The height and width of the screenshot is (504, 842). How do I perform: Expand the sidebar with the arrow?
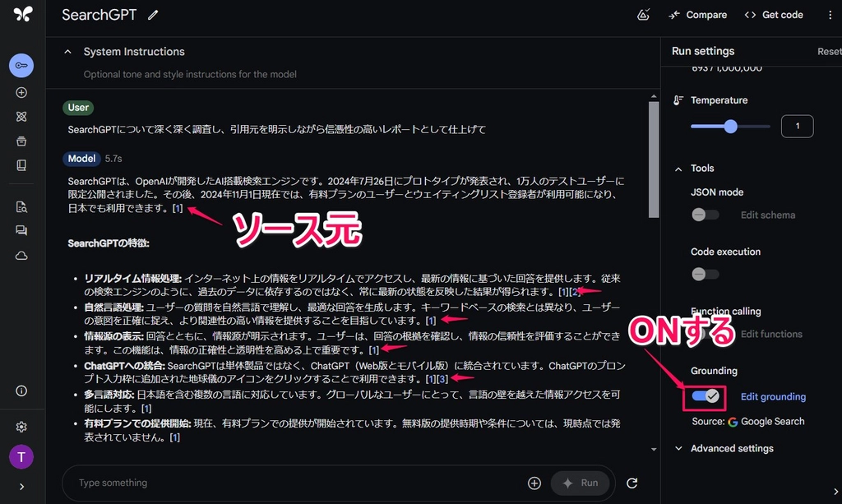21,487
